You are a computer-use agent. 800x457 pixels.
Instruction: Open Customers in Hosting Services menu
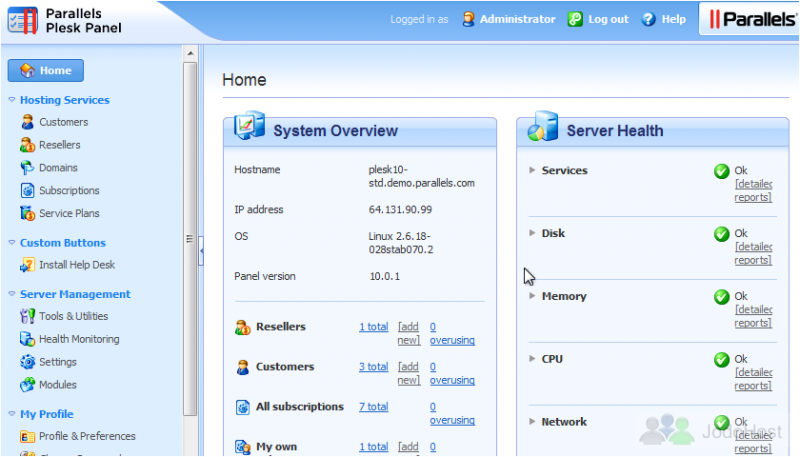click(x=64, y=122)
